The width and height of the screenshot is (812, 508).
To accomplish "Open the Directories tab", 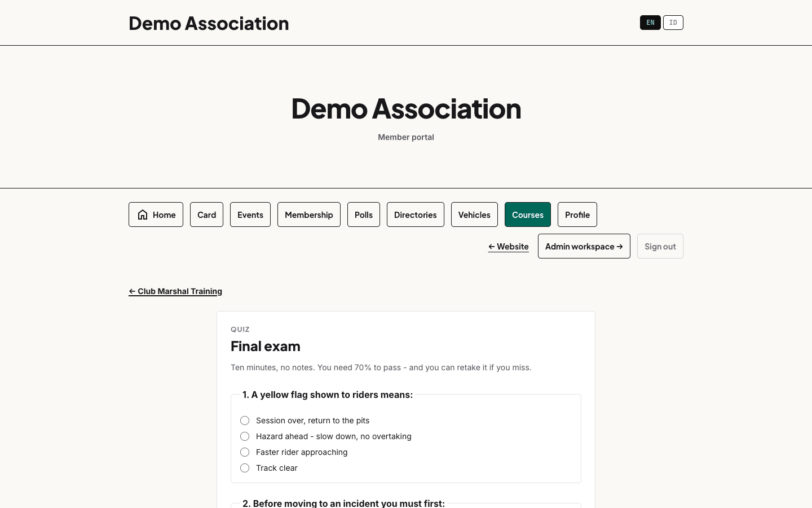I will pos(416,214).
